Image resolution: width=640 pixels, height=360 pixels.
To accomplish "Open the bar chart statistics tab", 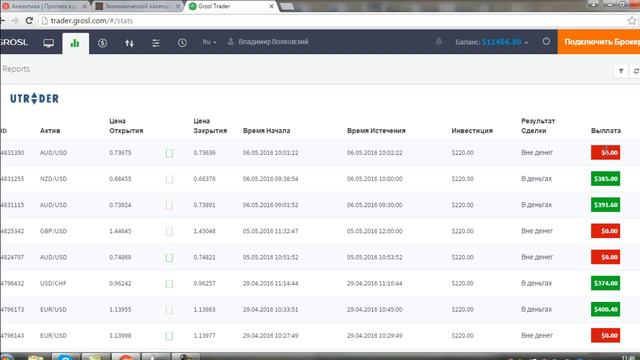I will pos(75,43).
